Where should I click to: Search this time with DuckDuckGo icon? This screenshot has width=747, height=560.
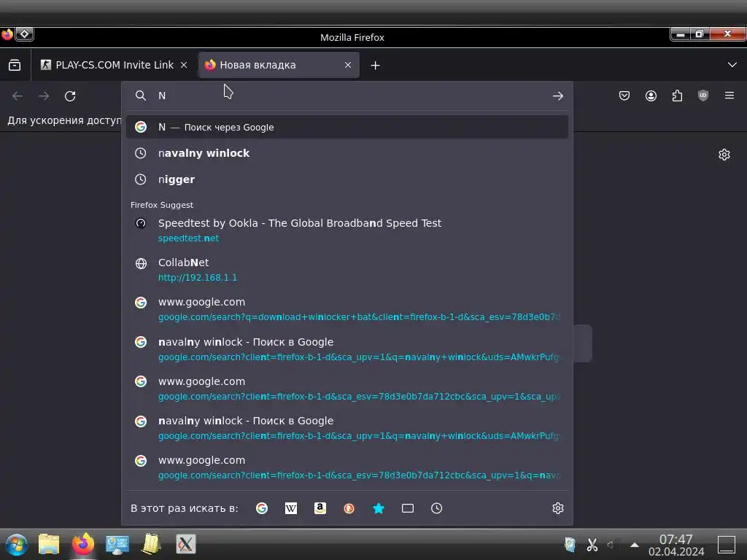pos(349,508)
